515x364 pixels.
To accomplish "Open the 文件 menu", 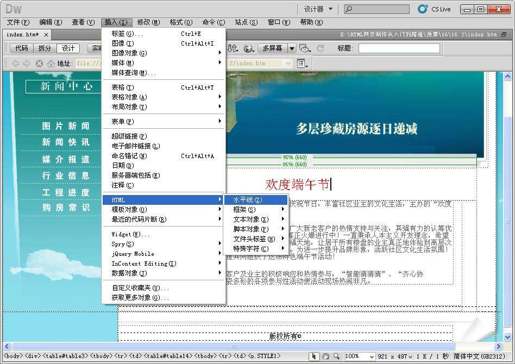I will pos(18,22).
